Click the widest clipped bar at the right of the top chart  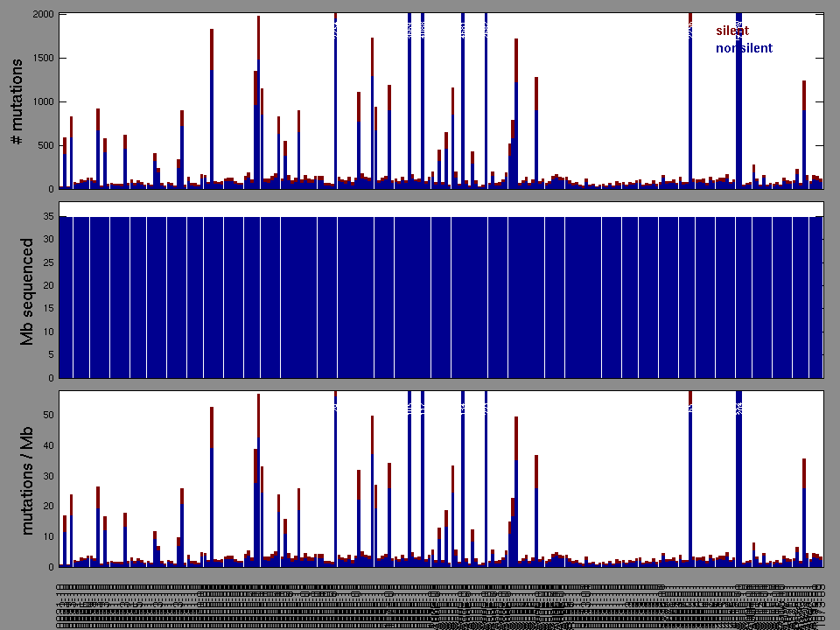tap(739, 105)
